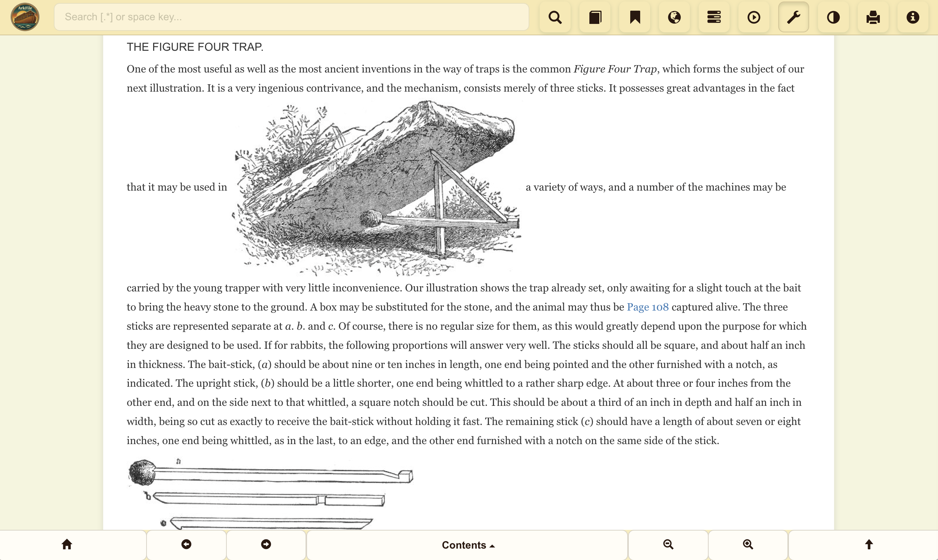This screenshot has width=938, height=560.
Task: Toggle the wrench tools button
Action: (793, 17)
